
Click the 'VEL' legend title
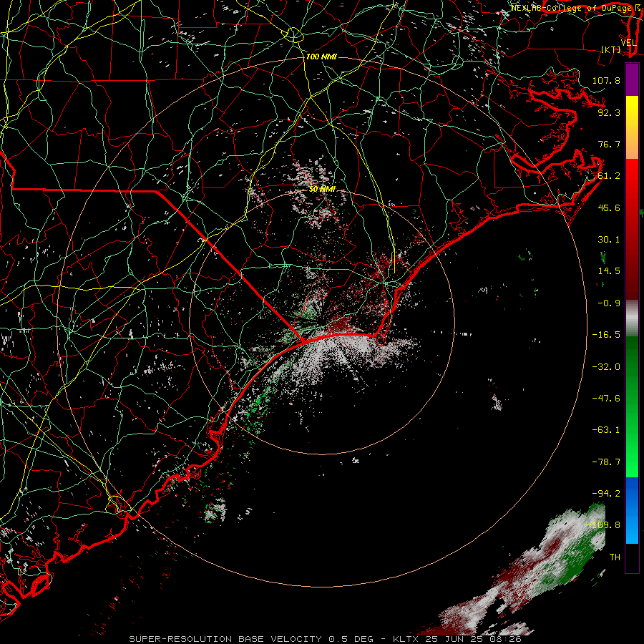pyautogui.click(x=628, y=43)
